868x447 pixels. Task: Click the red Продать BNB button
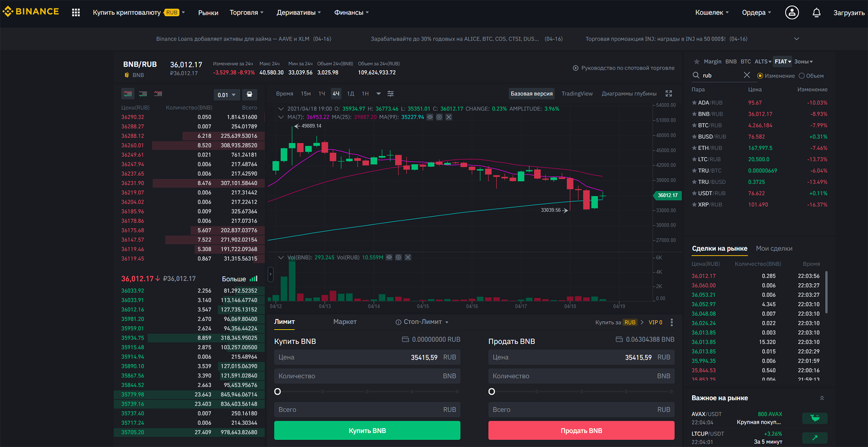pyautogui.click(x=581, y=431)
